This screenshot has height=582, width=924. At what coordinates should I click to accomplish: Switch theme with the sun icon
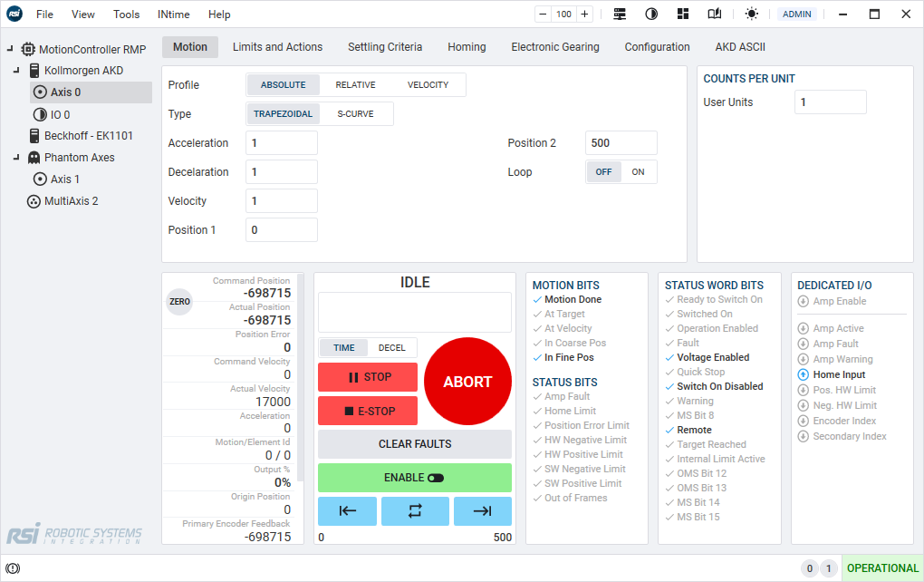[751, 15]
